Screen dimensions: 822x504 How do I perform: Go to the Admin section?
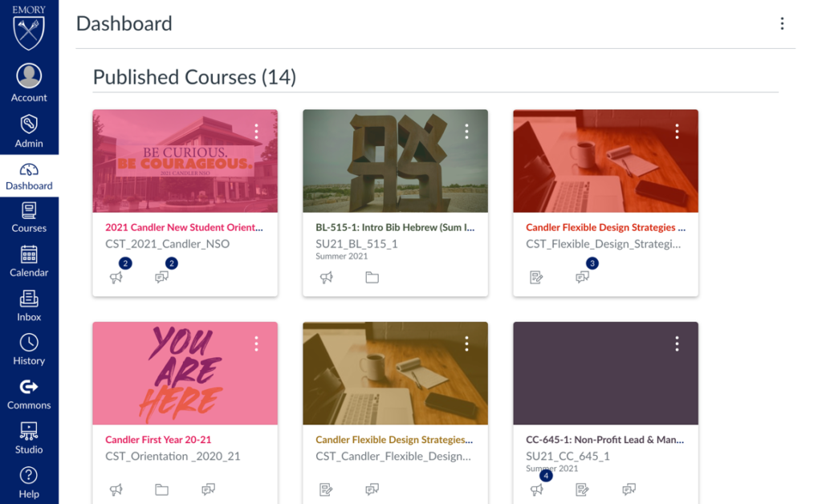point(29,131)
